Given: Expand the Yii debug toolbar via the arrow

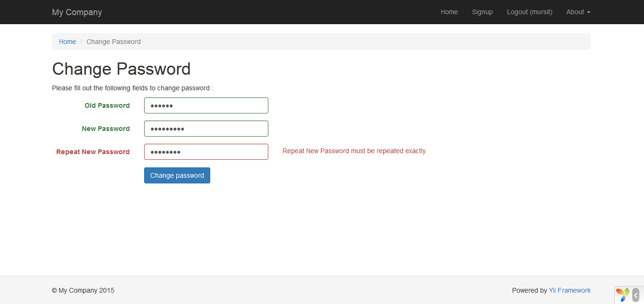Looking at the screenshot, I should 635,294.
